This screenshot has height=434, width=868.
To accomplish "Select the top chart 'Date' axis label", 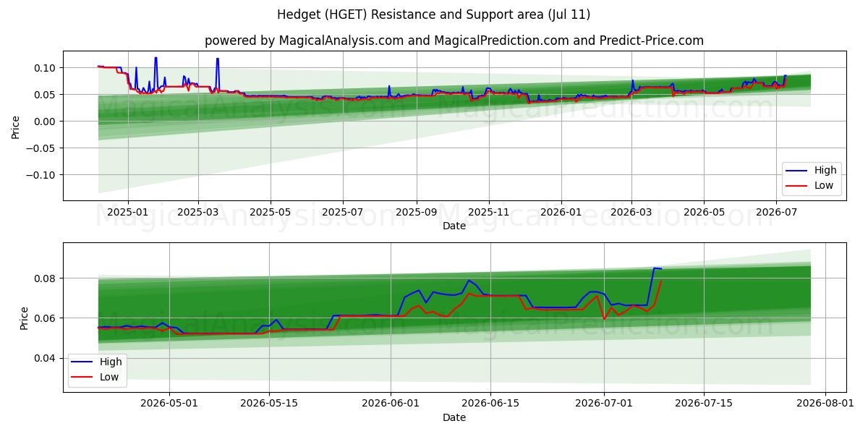I will pyautogui.click(x=454, y=226).
